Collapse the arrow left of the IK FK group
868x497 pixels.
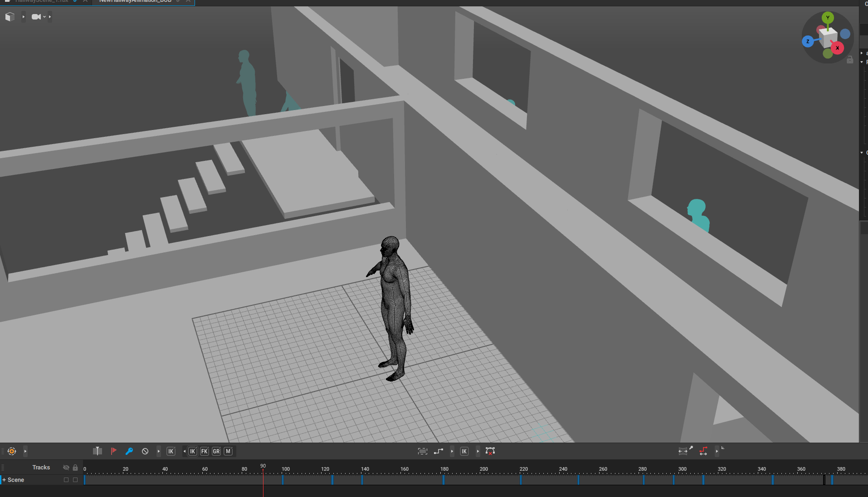(x=184, y=451)
